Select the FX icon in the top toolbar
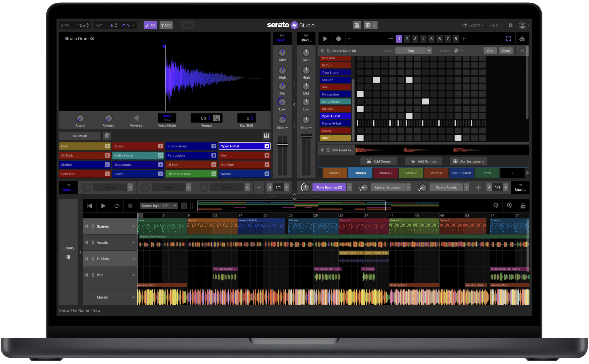This screenshot has height=364, width=589. click(x=150, y=25)
